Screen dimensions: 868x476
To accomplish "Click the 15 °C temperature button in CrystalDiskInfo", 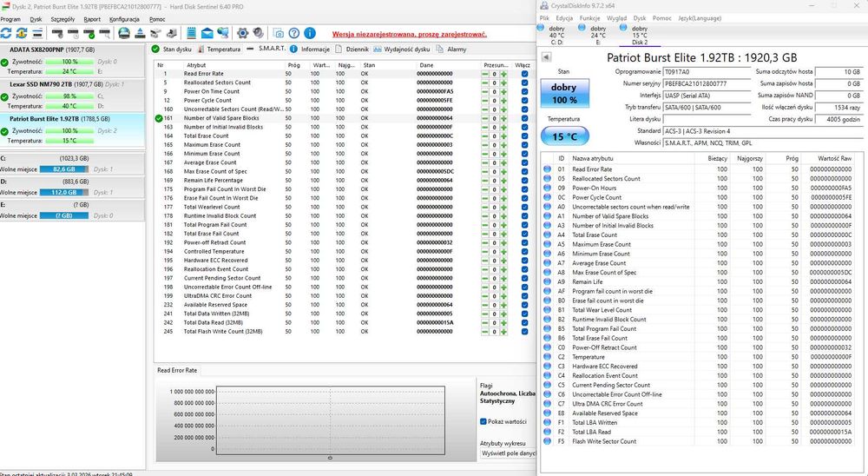I will click(x=564, y=136).
